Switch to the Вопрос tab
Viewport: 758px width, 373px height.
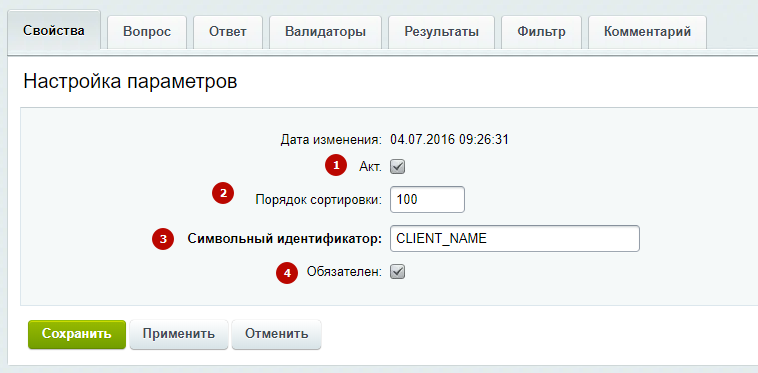point(147,32)
